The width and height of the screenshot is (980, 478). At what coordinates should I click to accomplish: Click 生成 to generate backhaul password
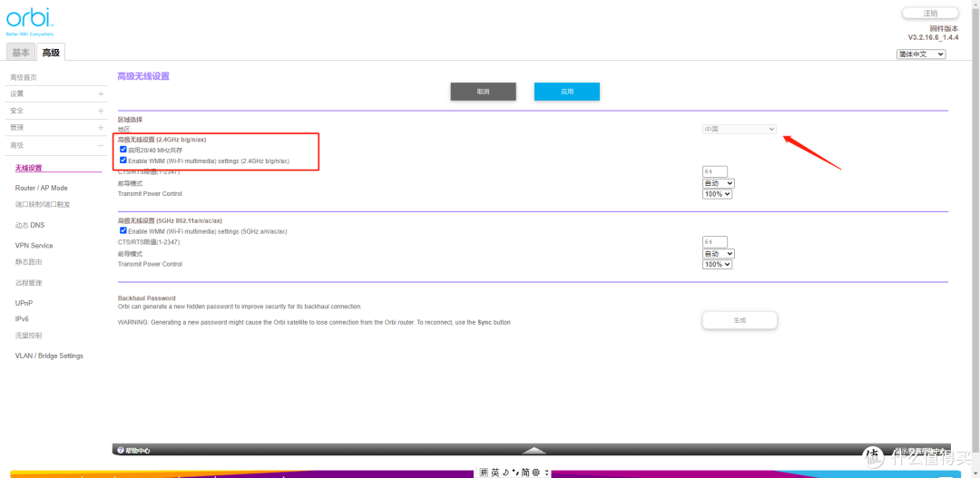coord(740,320)
